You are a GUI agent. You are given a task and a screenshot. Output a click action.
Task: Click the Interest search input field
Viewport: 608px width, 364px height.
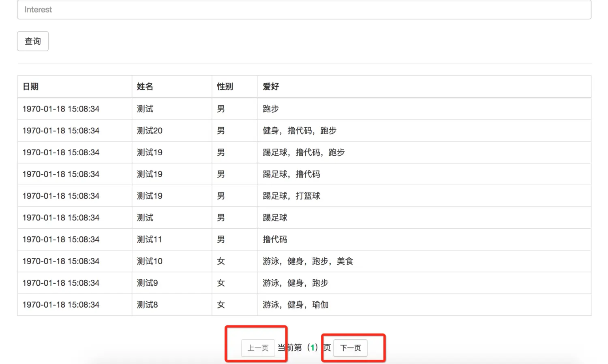(x=304, y=9)
